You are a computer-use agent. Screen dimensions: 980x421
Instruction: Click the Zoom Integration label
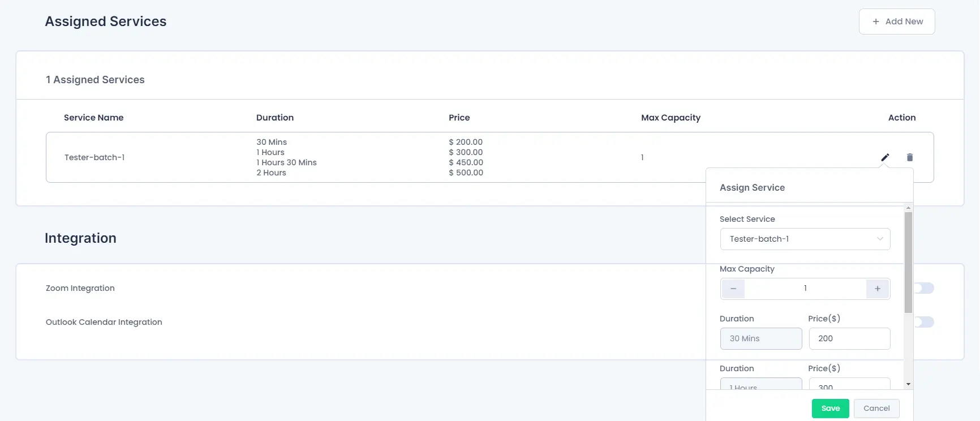[x=80, y=288]
